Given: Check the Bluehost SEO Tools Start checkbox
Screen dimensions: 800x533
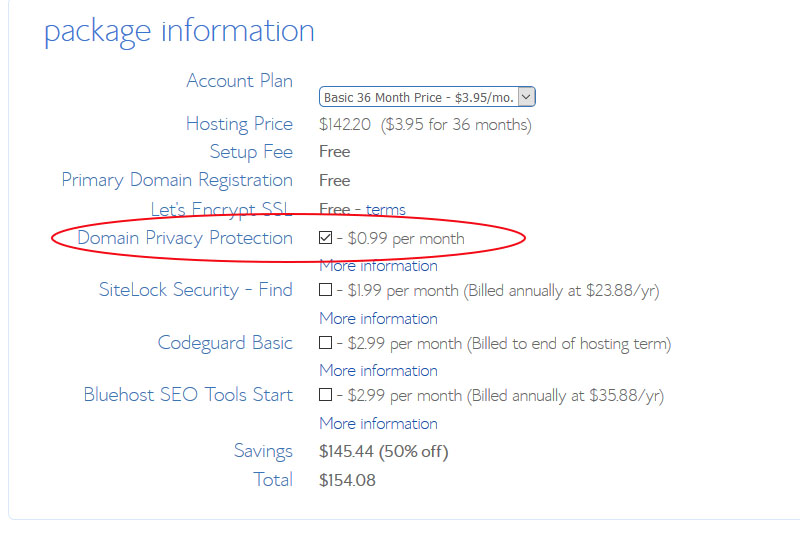Looking at the screenshot, I should [x=325, y=395].
